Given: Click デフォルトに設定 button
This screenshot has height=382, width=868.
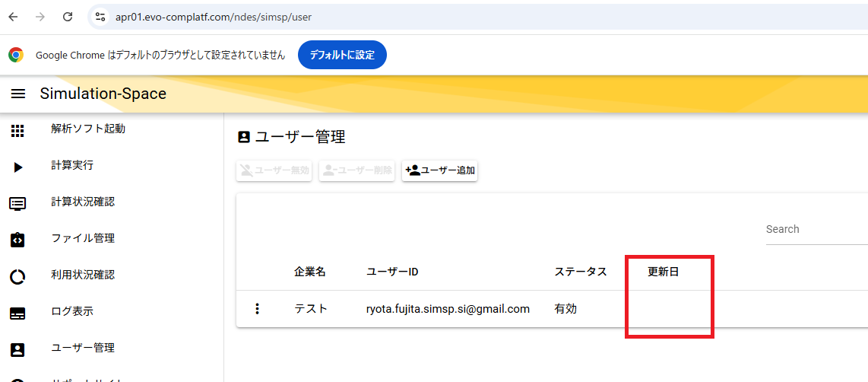Looking at the screenshot, I should click(x=342, y=55).
